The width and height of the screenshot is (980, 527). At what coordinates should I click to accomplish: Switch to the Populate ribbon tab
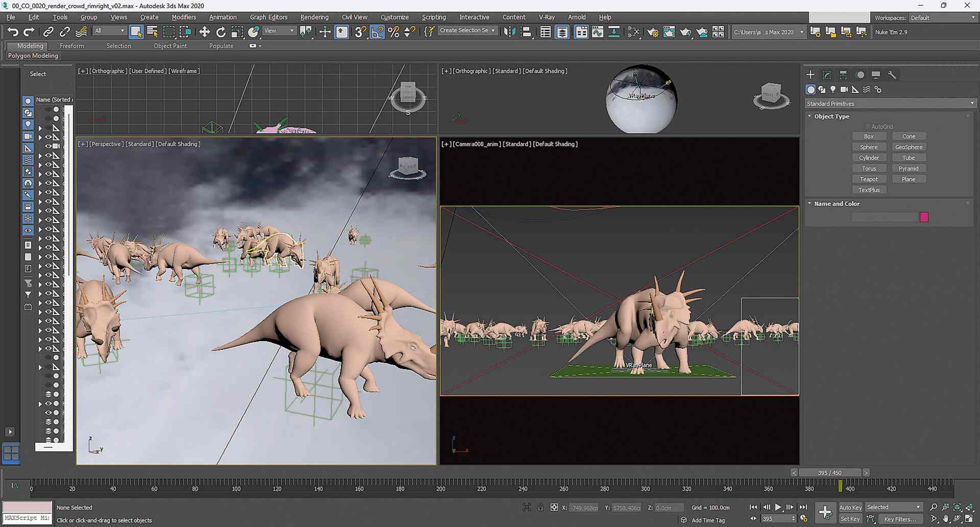click(x=221, y=45)
